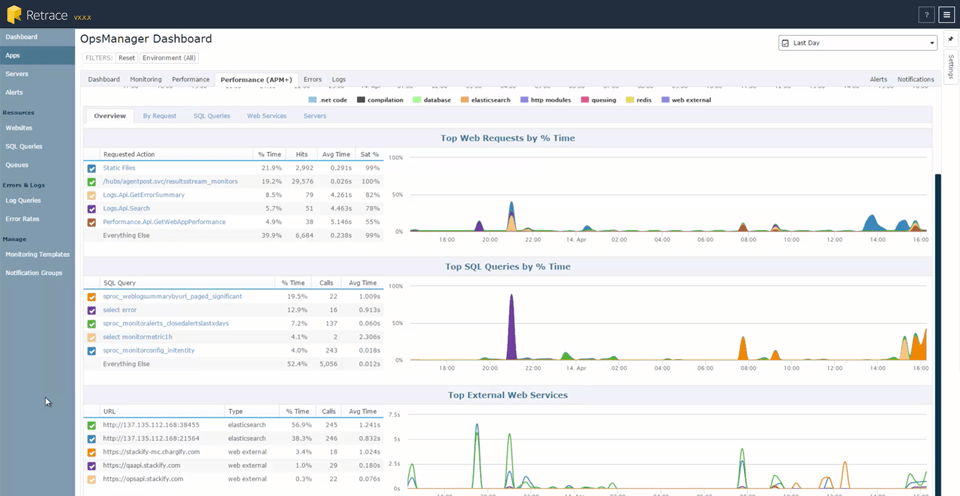960x496 pixels.
Task: Click the pin icon above Settings
Action: (x=950, y=39)
